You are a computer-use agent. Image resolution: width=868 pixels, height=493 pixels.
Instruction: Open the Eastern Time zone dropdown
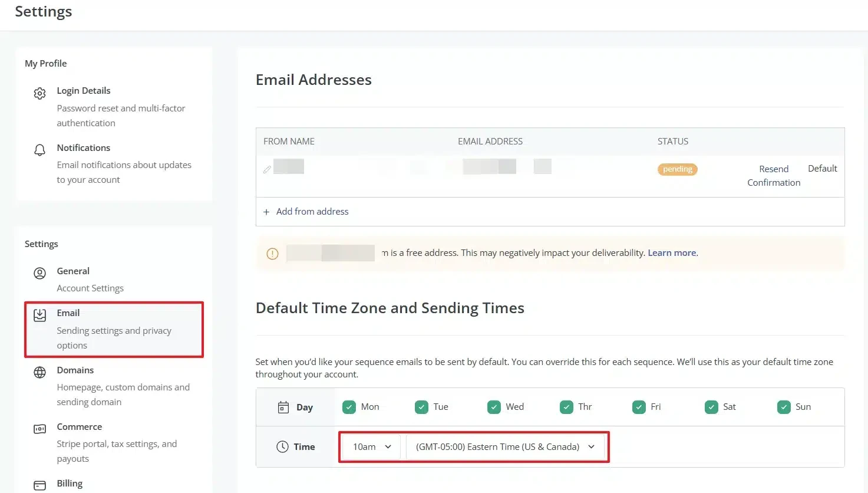click(505, 446)
